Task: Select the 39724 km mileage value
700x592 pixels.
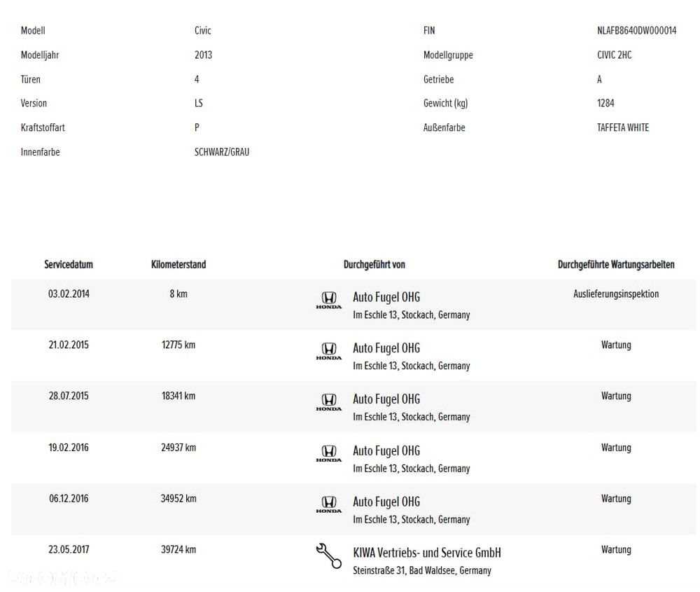Action: tap(178, 549)
